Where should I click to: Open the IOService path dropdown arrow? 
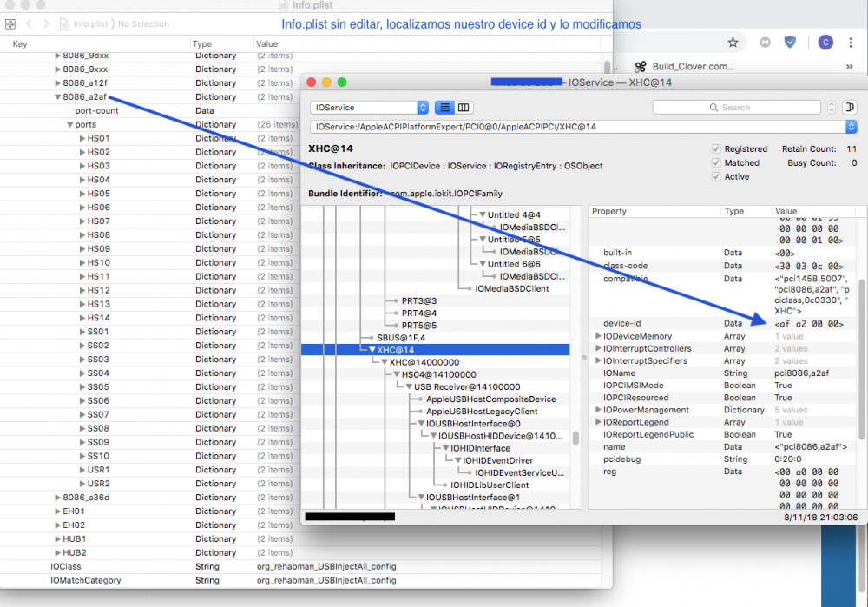click(x=851, y=127)
